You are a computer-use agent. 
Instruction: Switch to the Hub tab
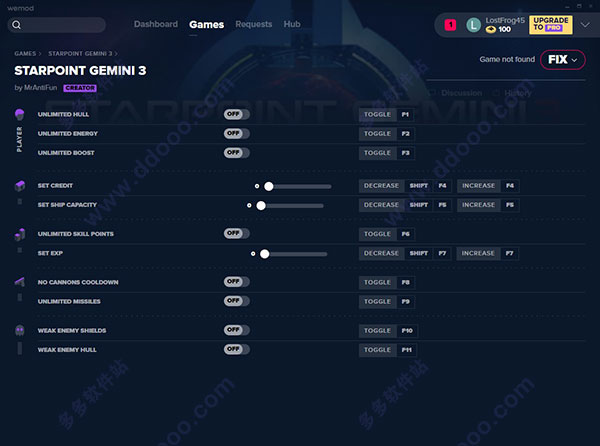(292, 24)
